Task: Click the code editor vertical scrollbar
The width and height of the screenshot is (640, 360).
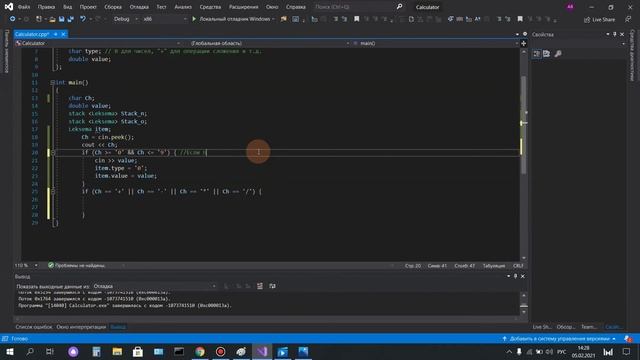Action: [524, 155]
